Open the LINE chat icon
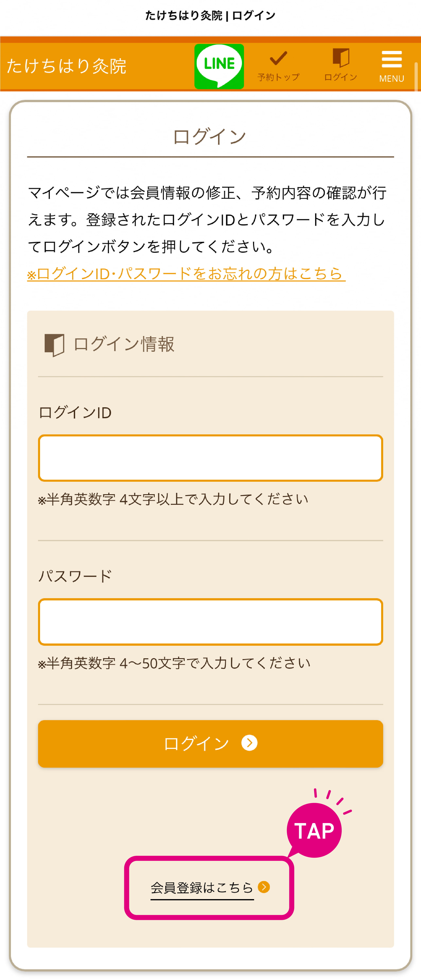The image size is (421, 980). [219, 66]
